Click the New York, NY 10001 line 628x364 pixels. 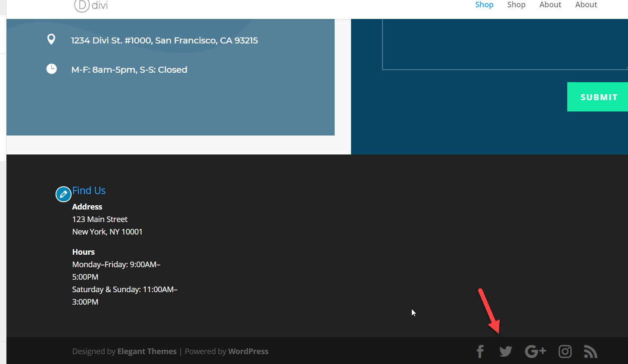[107, 232]
